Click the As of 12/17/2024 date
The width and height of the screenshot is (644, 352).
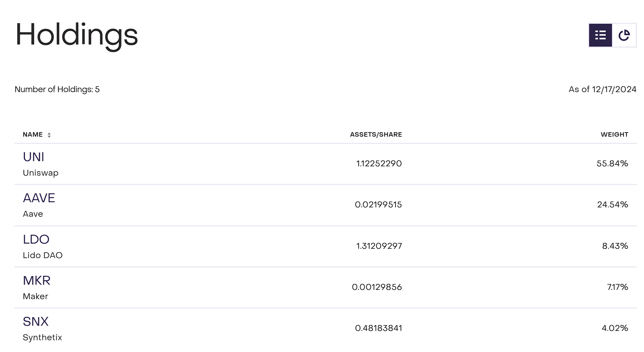[x=603, y=89]
